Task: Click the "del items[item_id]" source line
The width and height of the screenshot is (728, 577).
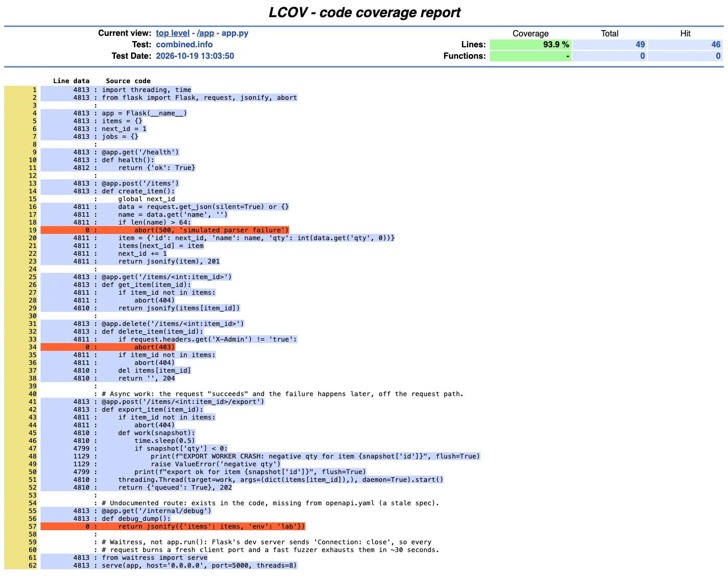Action: (x=154, y=371)
